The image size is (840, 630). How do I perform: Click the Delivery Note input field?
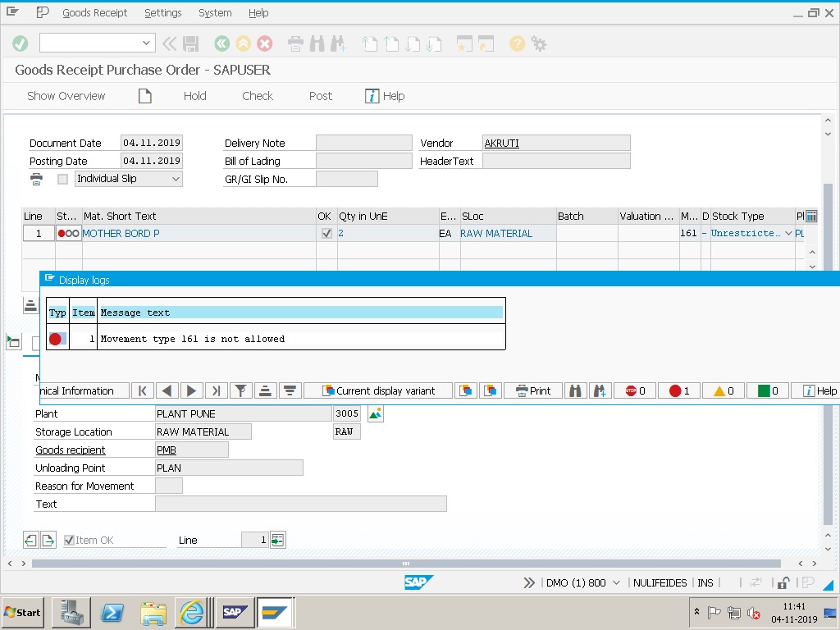(x=363, y=143)
